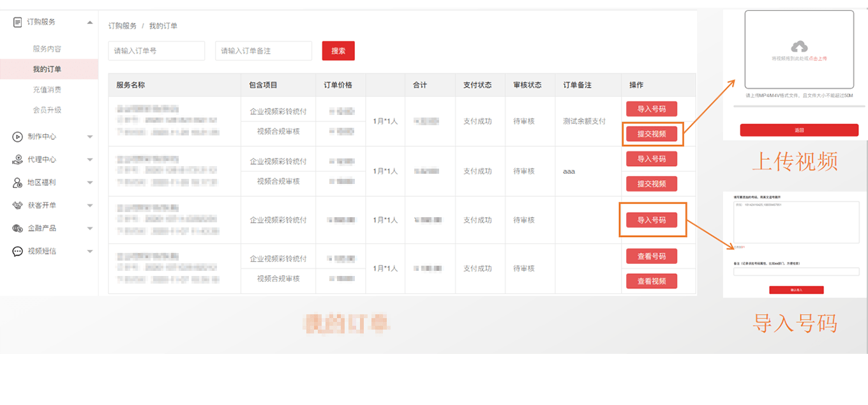Expand the 视频短信 menu

pos(89,251)
